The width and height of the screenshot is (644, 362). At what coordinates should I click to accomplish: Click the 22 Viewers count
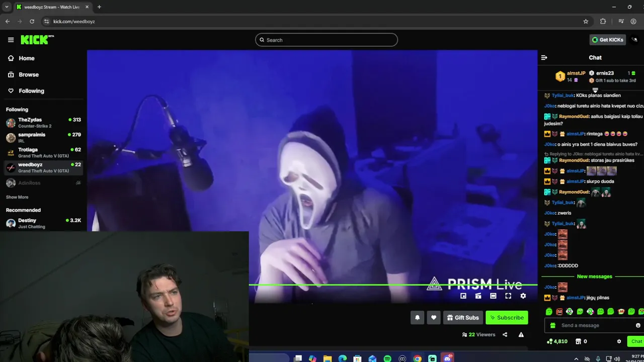tap(479, 335)
